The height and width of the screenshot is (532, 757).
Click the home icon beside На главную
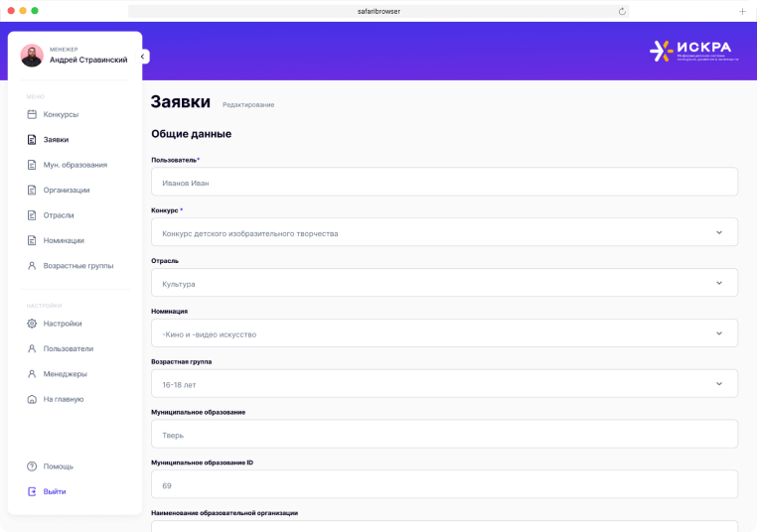pos(32,399)
